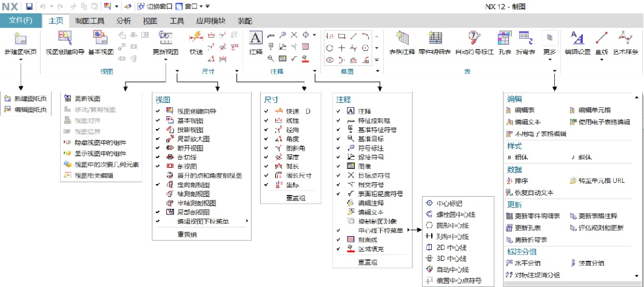Switch to the 工具 tab

coord(177,21)
